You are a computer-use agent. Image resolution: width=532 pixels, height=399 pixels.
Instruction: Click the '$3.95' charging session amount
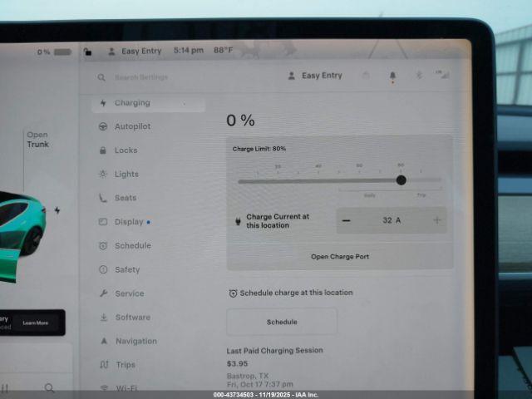(237, 364)
